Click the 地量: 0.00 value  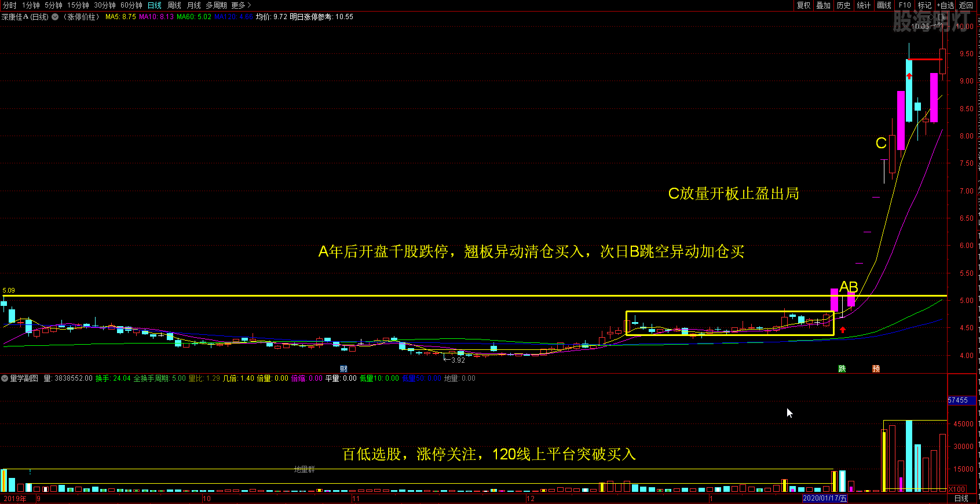[x=460, y=378]
